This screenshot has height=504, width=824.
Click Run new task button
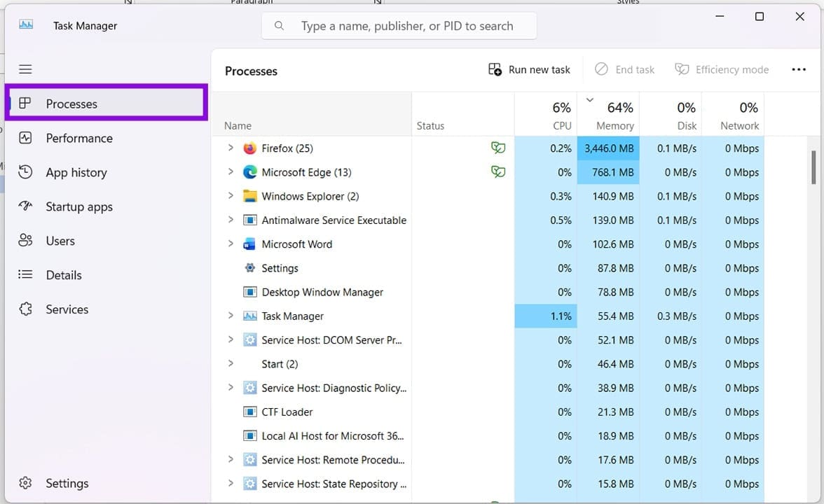click(x=528, y=69)
